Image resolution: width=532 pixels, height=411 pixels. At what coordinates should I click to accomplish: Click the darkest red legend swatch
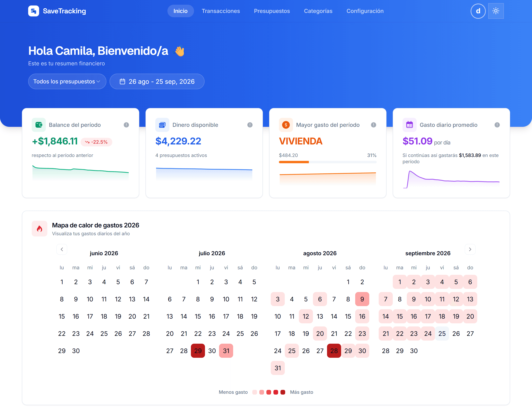(283, 392)
